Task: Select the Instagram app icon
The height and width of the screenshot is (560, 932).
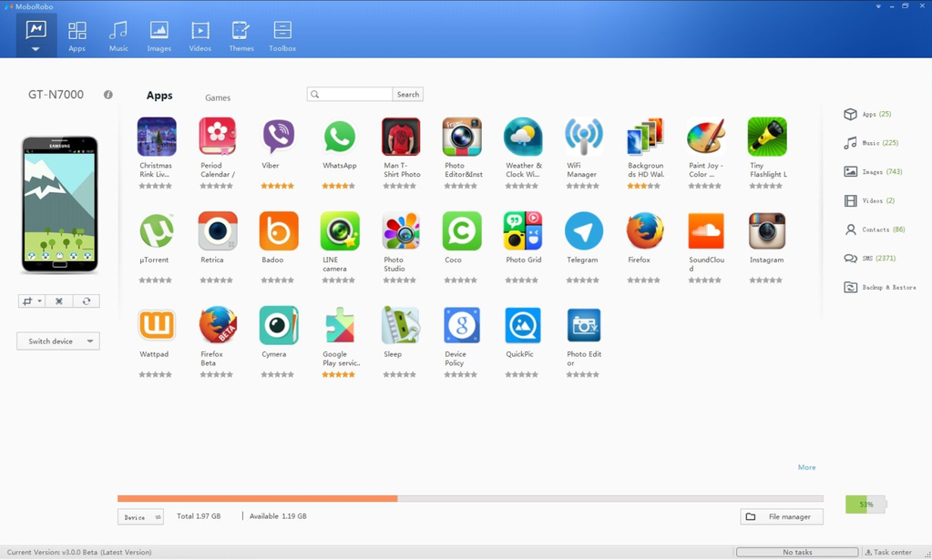Action: pos(767,231)
